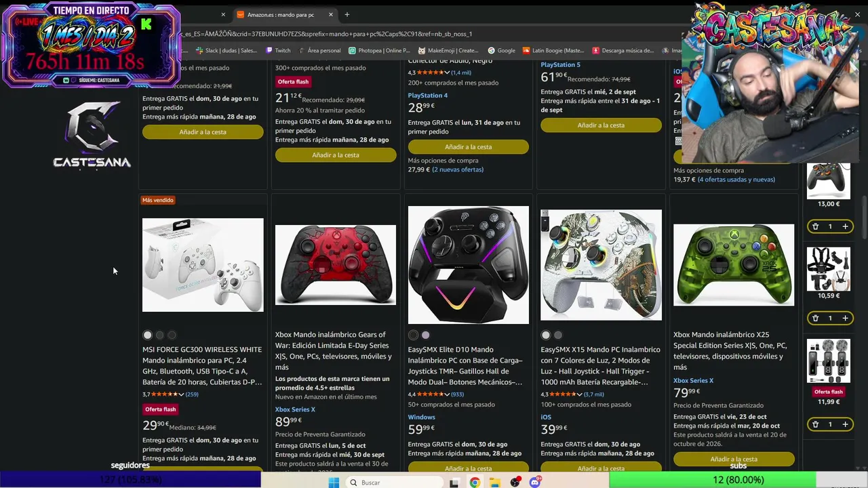Open Task View on the taskbar
The height and width of the screenshot is (488, 868).
pos(454,483)
